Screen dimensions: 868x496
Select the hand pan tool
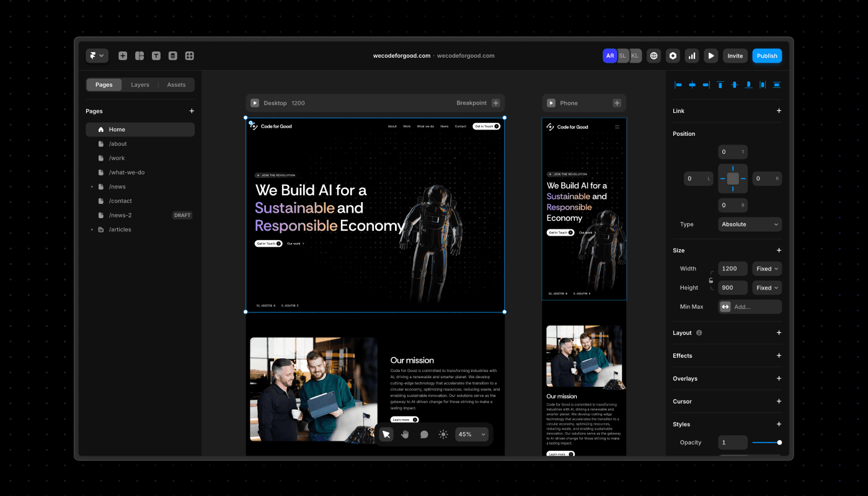point(405,435)
